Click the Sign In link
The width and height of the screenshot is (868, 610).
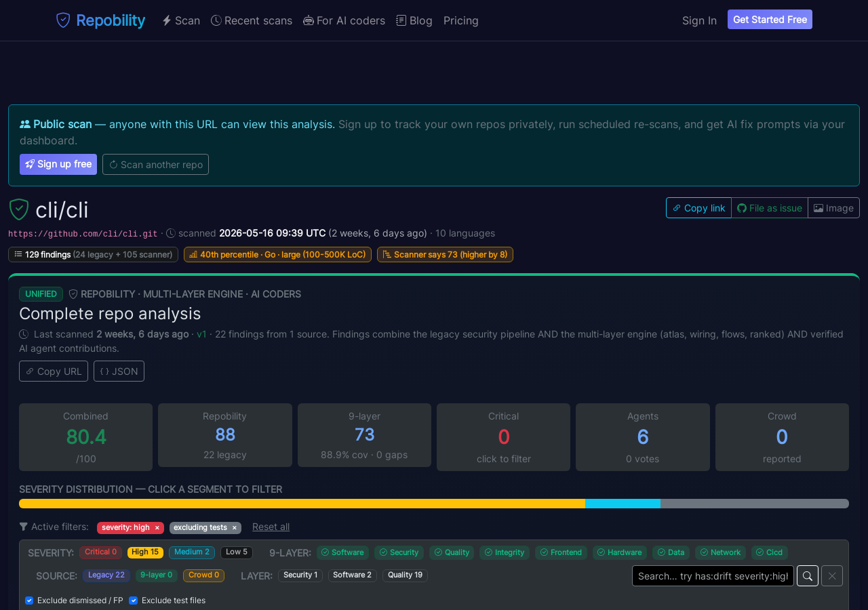(699, 20)
